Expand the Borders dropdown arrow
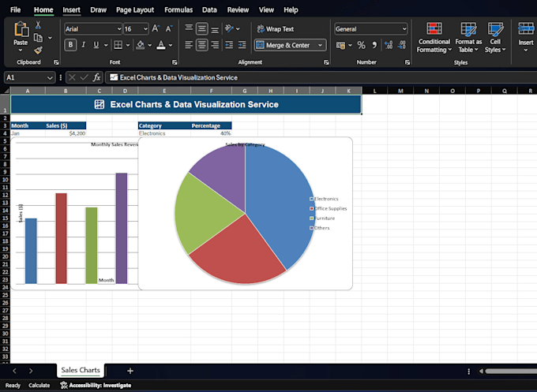Viewport: 537px width, 392px height. 128,45
